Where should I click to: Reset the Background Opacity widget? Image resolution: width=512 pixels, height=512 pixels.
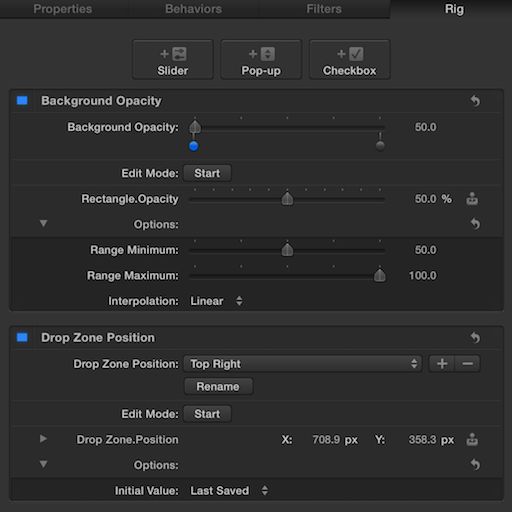point(475,101)
